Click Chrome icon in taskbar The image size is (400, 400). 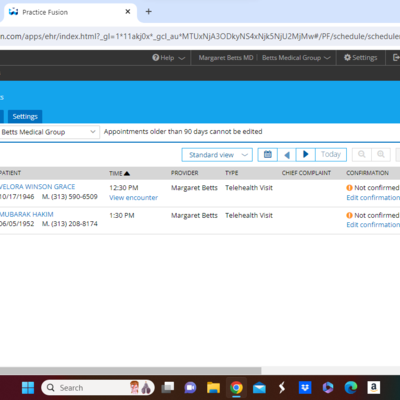coord(236,388)
